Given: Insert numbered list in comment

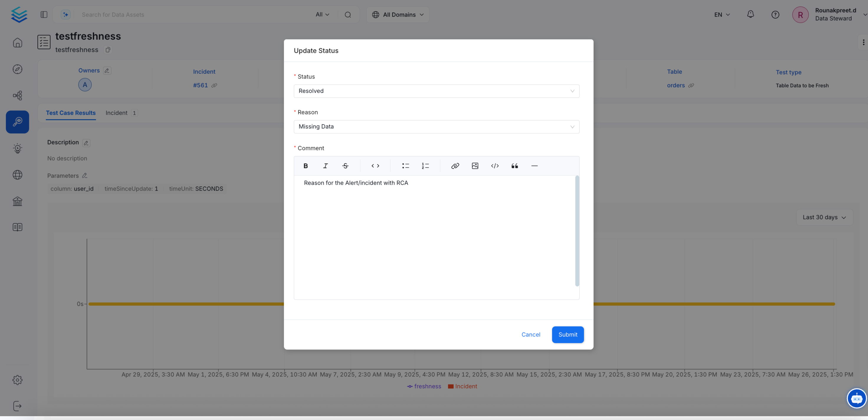Looking at the screenshot, I should [425, 166].
